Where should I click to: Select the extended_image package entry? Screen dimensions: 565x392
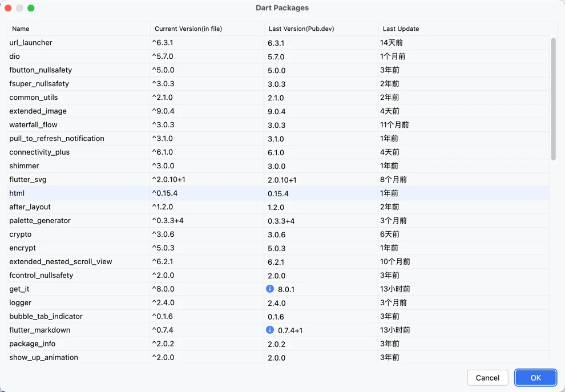(x=38, y=111)
